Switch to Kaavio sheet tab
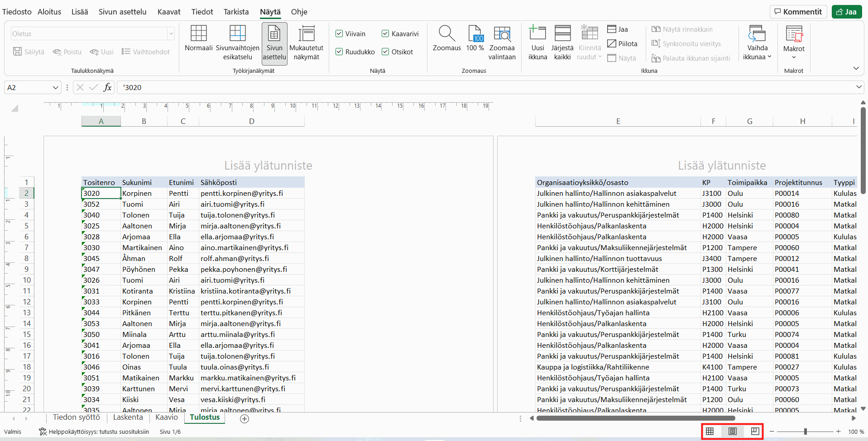 point(167,417)
